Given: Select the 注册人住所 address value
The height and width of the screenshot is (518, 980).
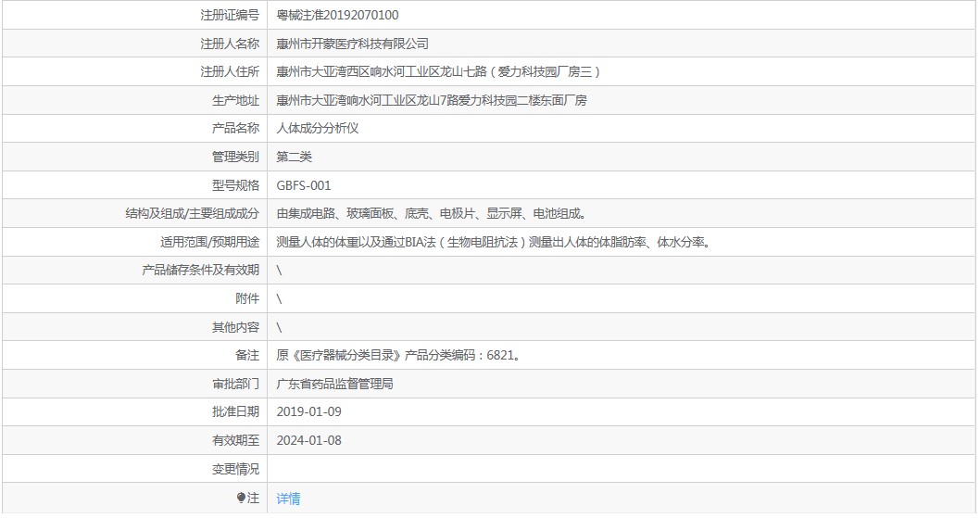Looking at the screenshot, I should tap(439, 72).
